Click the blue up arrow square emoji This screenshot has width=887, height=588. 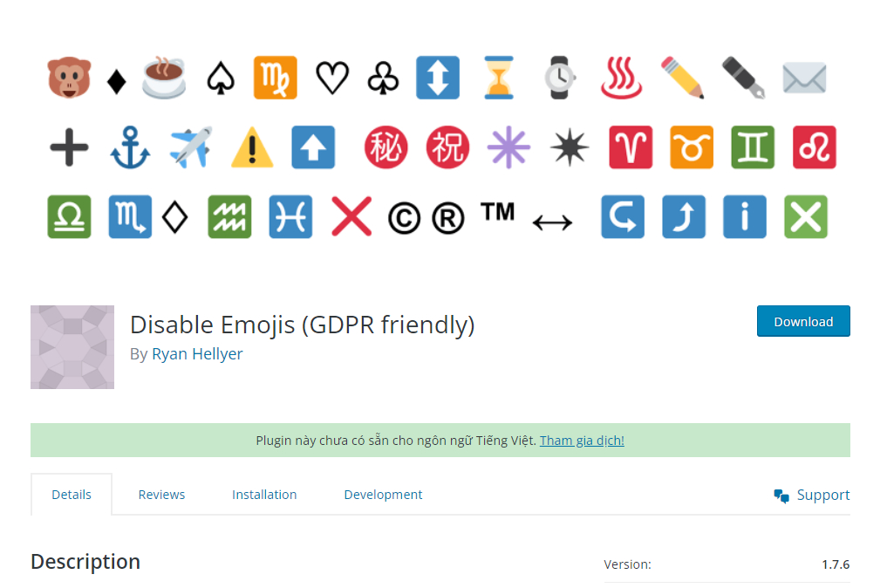pos(313,147)
